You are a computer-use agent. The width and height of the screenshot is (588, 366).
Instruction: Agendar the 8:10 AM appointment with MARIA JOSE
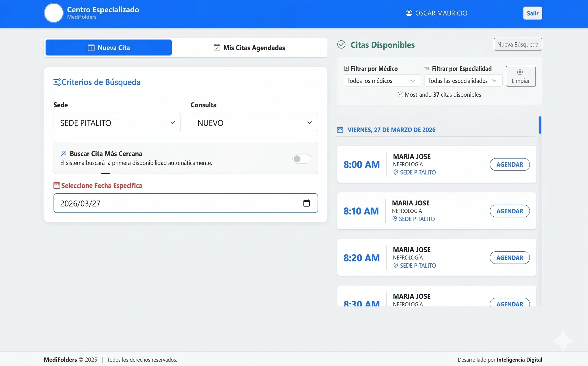[510, 211]
